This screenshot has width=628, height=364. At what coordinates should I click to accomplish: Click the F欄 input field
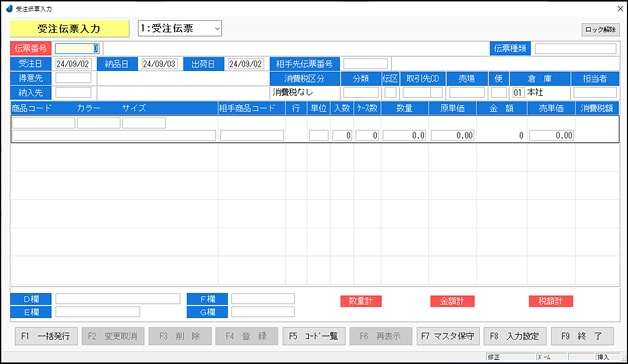(x=263, y=299)
